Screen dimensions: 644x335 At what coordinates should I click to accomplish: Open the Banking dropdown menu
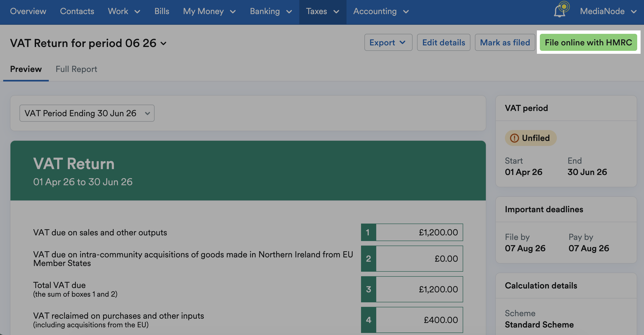pyautogui.click(x=271, y=11)
